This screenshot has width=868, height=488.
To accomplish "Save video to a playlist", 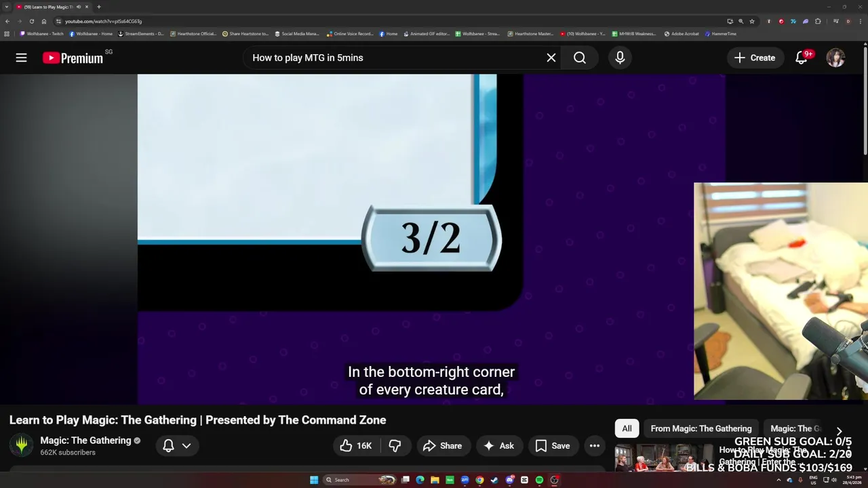I will [553, 445].
